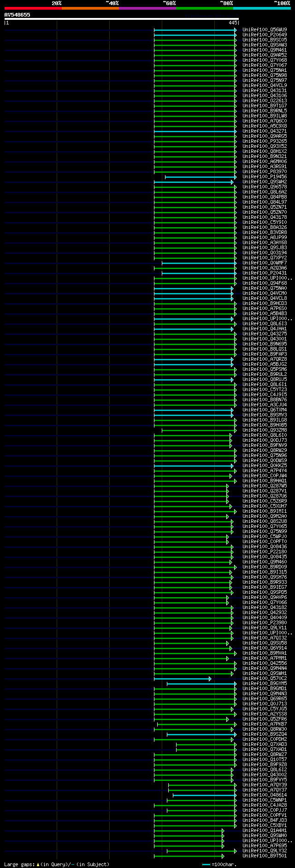Click the orange ~40% identity legend segment

90,8
